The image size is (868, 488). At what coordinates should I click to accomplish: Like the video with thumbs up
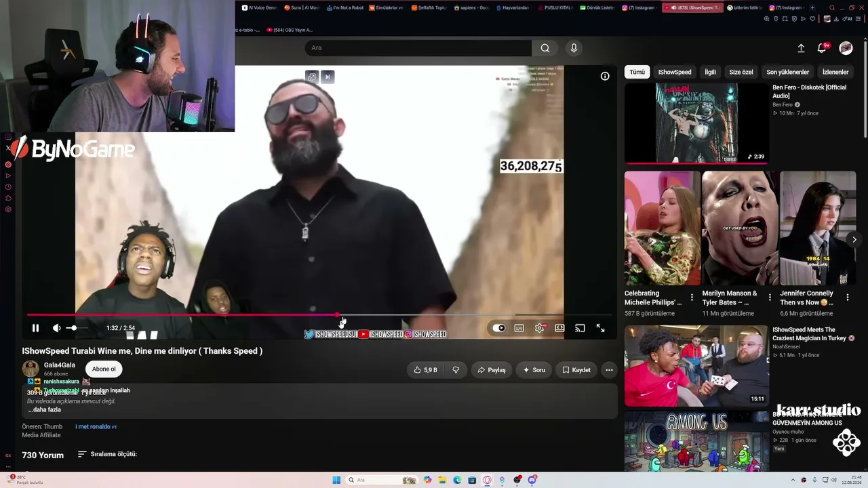(x=425, y=370)
